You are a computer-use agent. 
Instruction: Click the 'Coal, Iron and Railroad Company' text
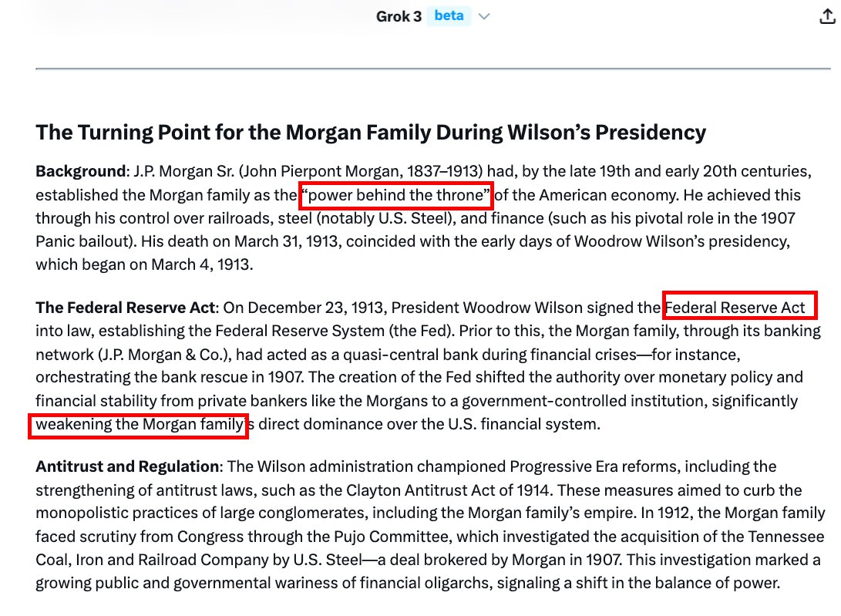tap(138, 560)
